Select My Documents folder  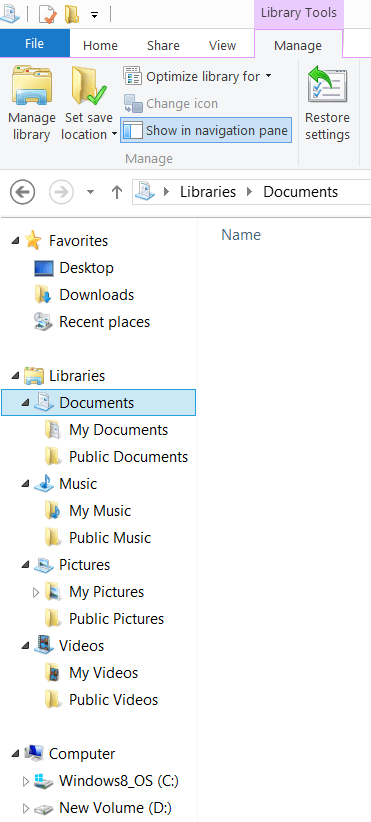click(x=118, y=430)
